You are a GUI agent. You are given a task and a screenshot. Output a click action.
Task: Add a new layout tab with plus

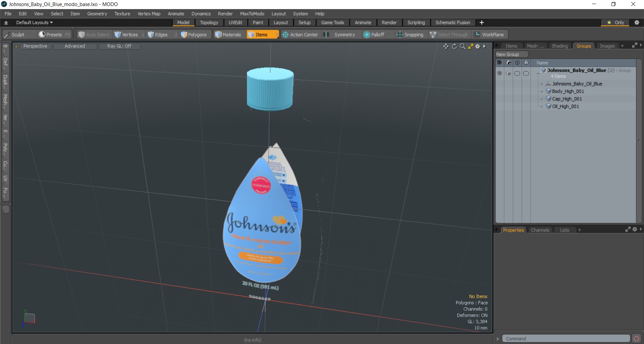(482, 22)
